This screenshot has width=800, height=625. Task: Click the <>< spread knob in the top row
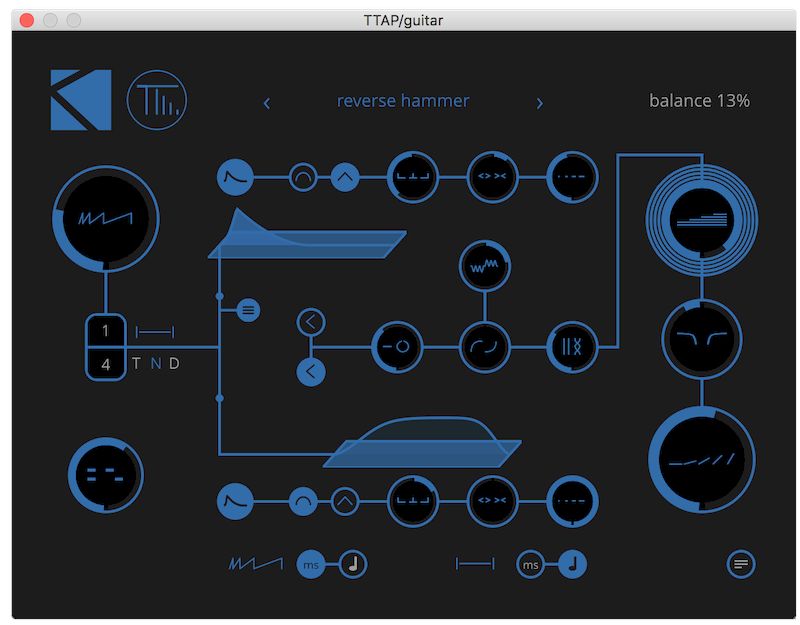(493, 178)
